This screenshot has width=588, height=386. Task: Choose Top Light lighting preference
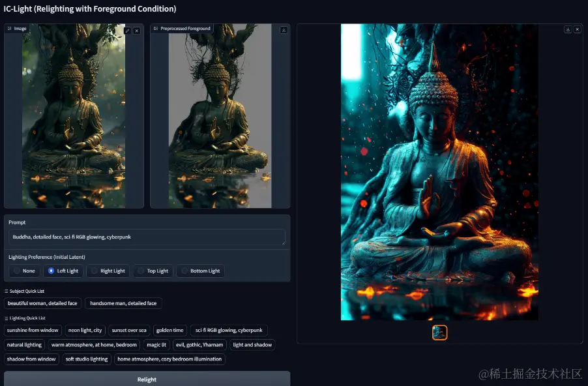pyautogui.click(x=153, y=271)
